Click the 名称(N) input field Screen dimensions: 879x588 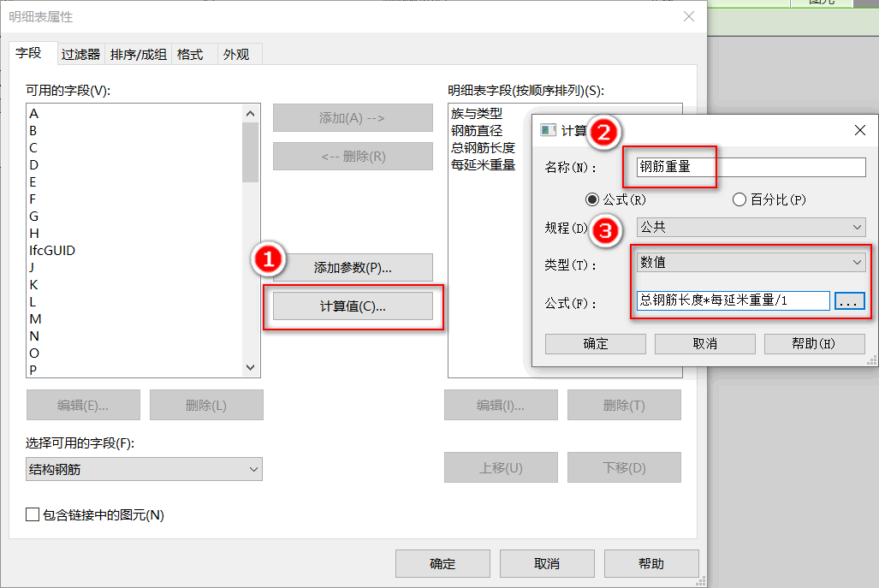click(x=751, y=167)
